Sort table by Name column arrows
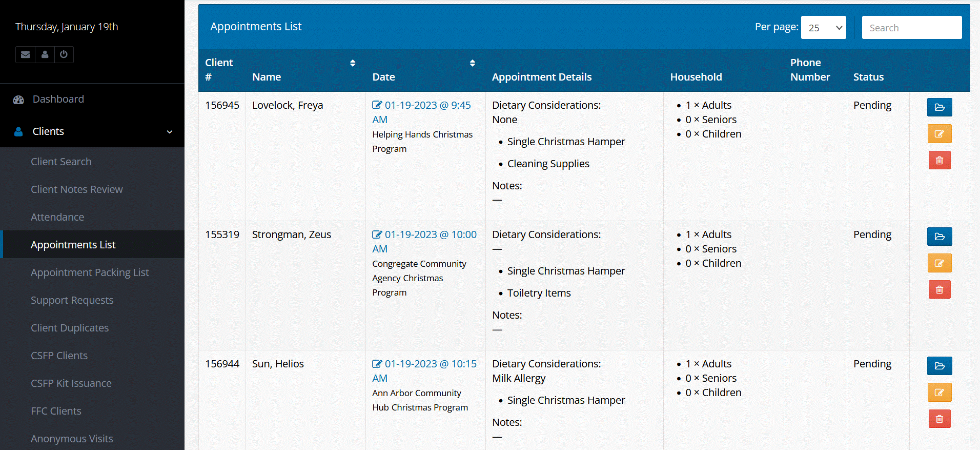This screenshot has width=980, height=450. [x=353, y=63]
